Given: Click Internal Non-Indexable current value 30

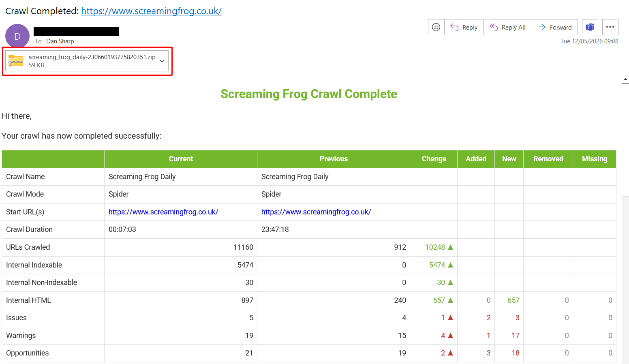Looking at the screenshot, I should (249, 283).
